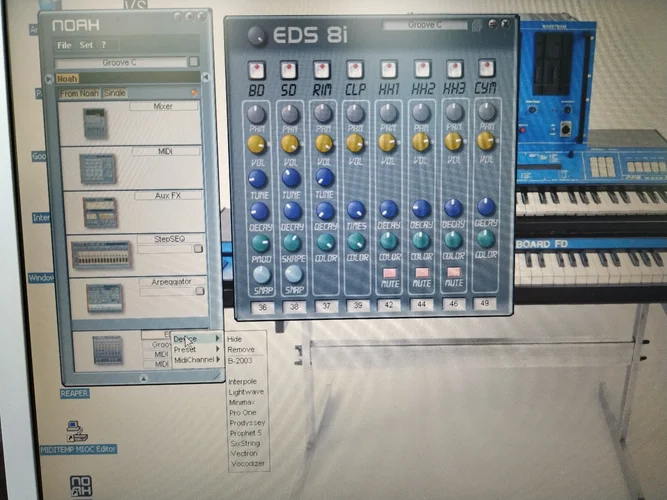This screenshot has width=667, height=500.
Task: Expand the MidiChannel submenu
Action: (x=197, y=360)
